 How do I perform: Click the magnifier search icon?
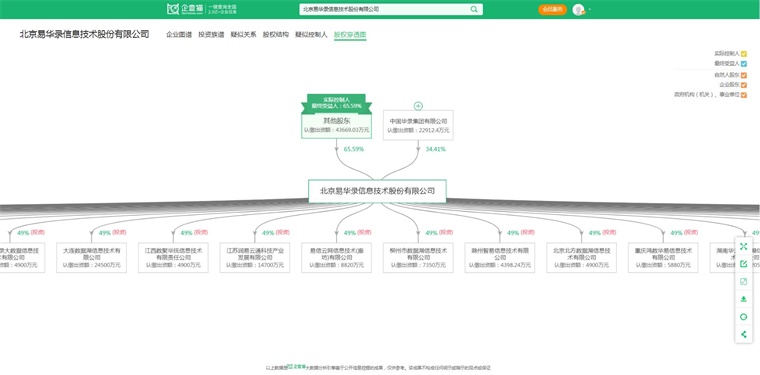pyautogui.click(x=474, y=9)
